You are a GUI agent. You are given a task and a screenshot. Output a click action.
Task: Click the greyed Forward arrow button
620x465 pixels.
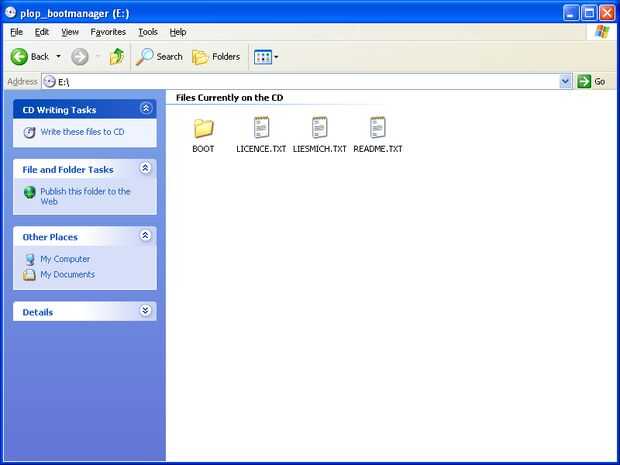79,57
